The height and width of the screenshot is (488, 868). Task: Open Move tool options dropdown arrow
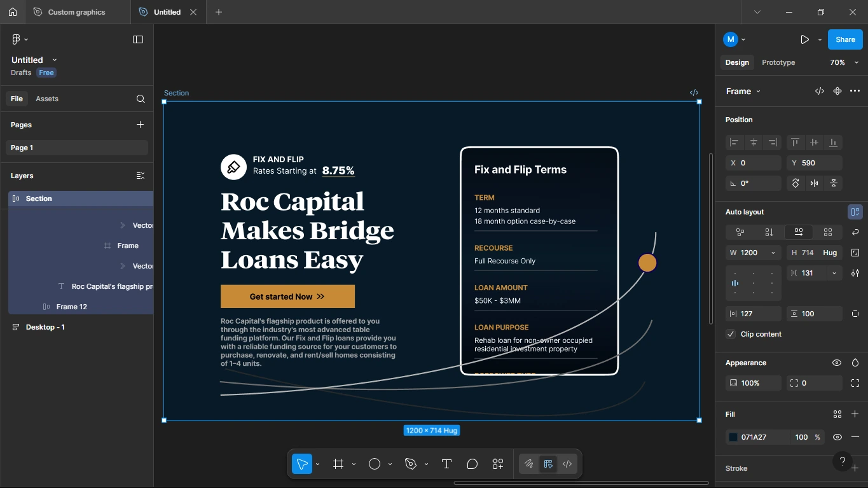317,464
